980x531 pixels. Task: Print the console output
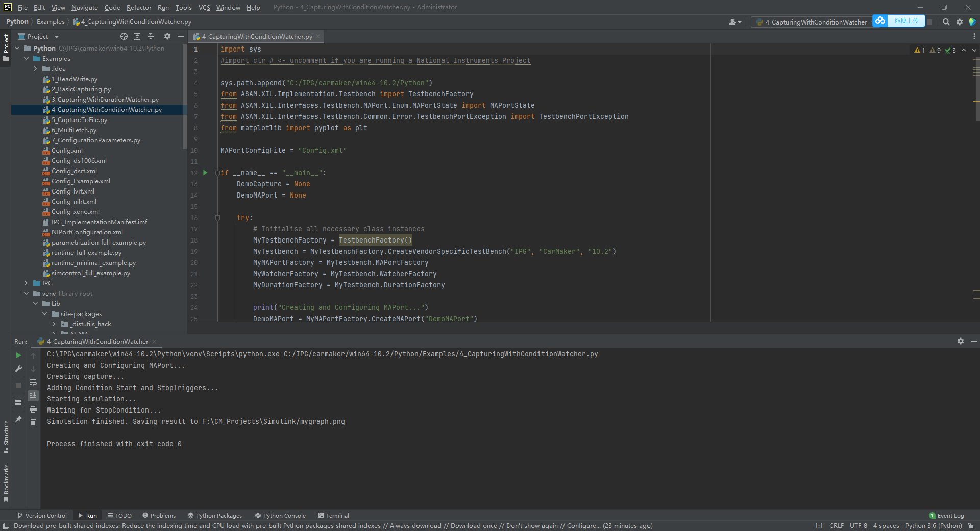click(33, 409)
